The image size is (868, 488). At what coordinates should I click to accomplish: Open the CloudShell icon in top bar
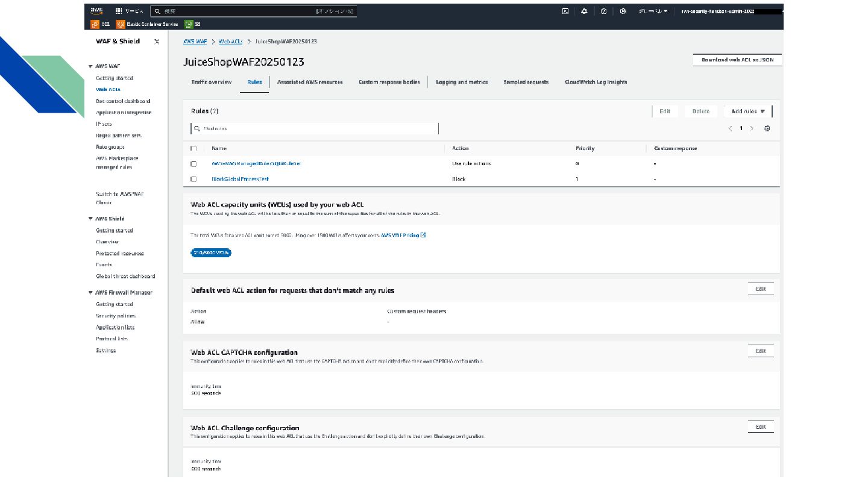pos(565,11)
